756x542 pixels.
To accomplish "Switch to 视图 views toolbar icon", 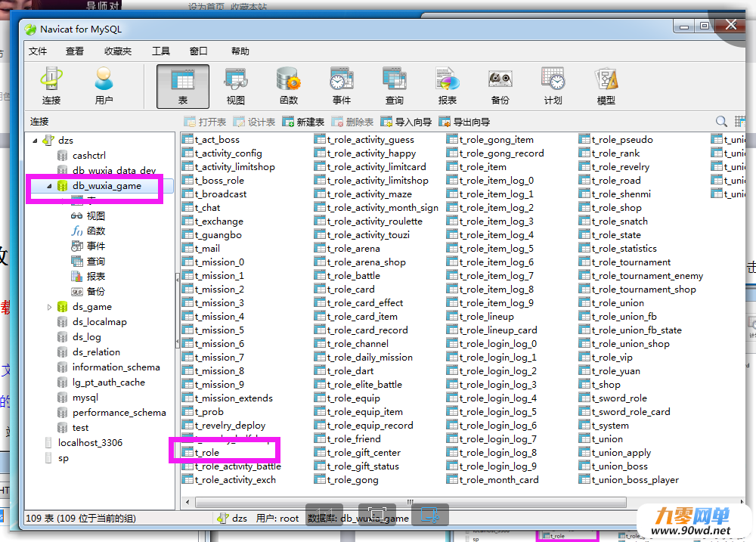I will (236, 86).
